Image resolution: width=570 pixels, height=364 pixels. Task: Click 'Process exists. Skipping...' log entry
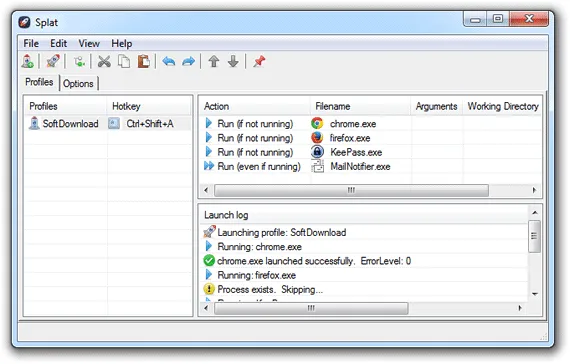[x=270, y=289]
